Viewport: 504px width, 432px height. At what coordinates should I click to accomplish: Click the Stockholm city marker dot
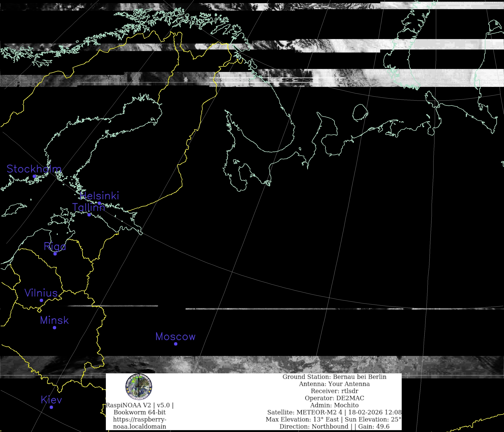(x=34, y=176)
